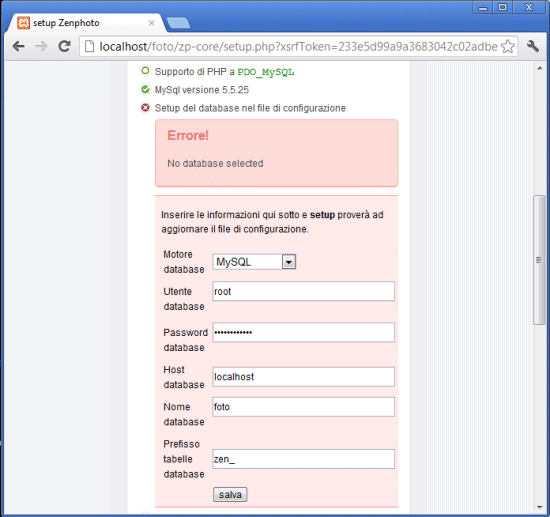Viewport: 550px width, 517px height.
Task: Click the scrollbar down arrow
Action: tap(539, 507)
